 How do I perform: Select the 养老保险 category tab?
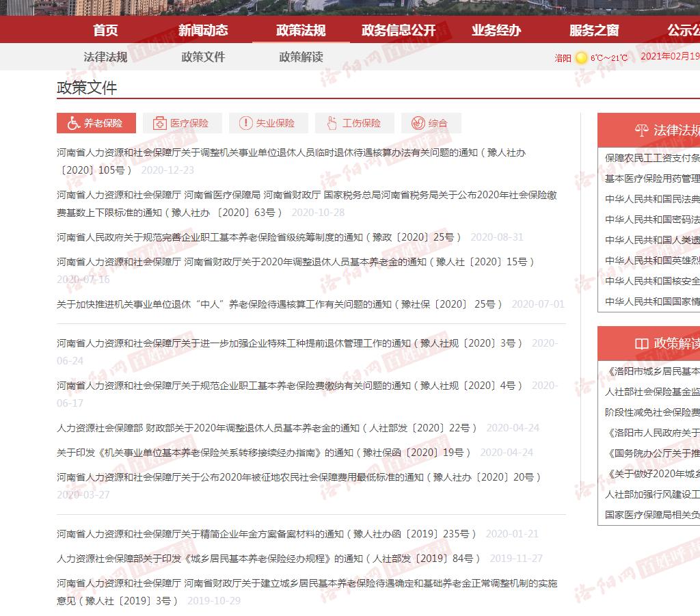click(x=96, y=123)
